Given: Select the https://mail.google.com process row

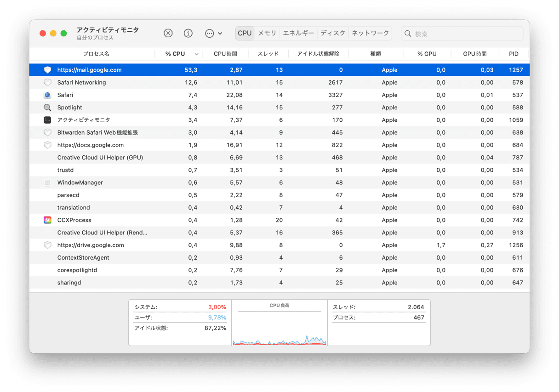Looking at the screenshot, I should (279, 70).
